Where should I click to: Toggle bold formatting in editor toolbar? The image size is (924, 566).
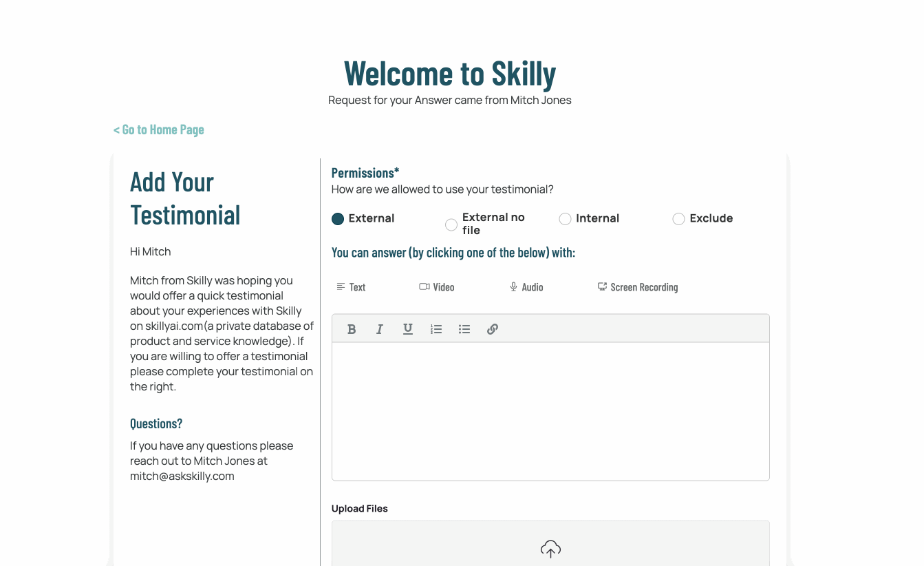click(352, 329)
